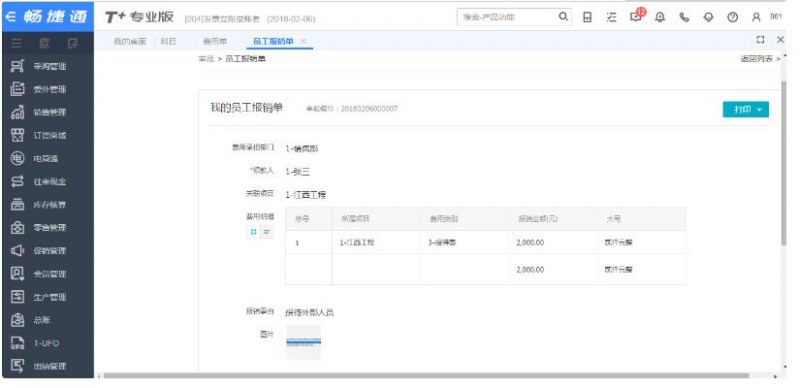Switch to 费用单 tab

(x=215, y=41)
